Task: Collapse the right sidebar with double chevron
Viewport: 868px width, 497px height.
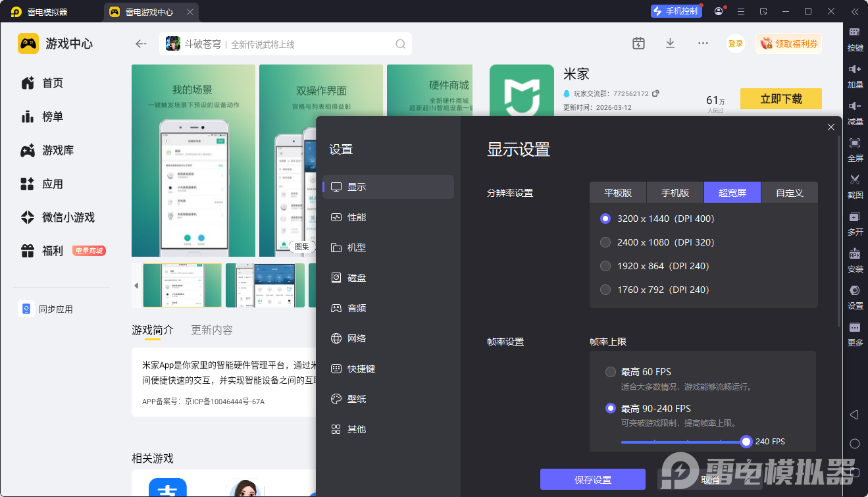Action: tap(855, 11)
